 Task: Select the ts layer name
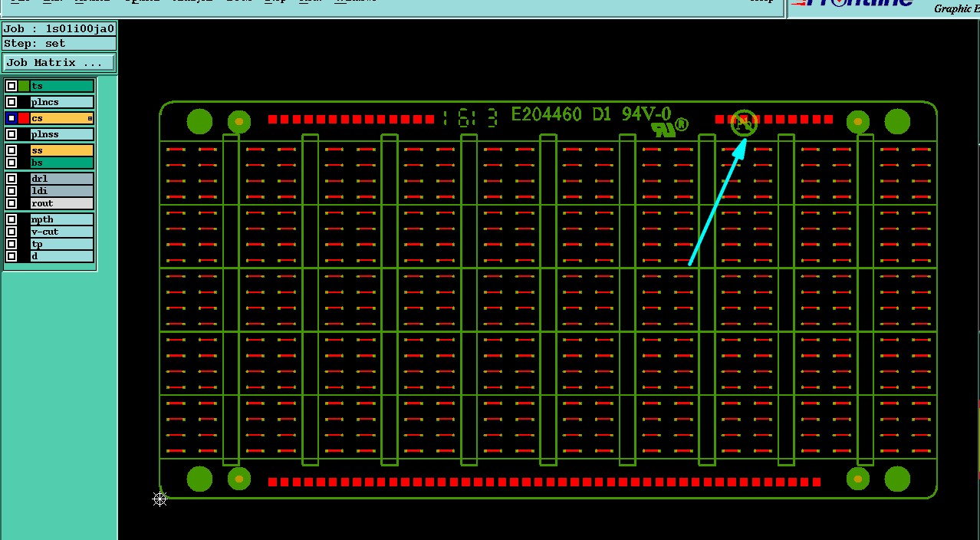[62, 87]
